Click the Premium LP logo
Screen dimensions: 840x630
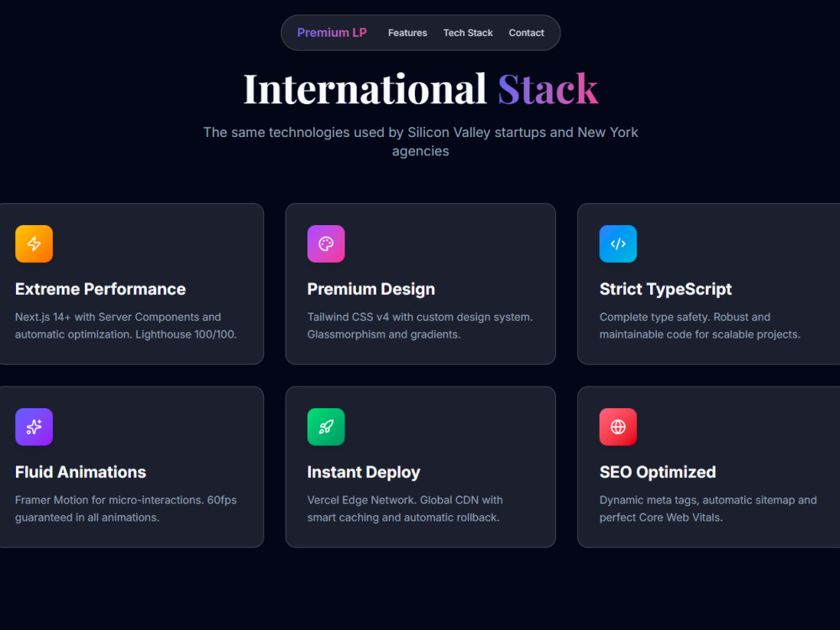coord(332,33)
